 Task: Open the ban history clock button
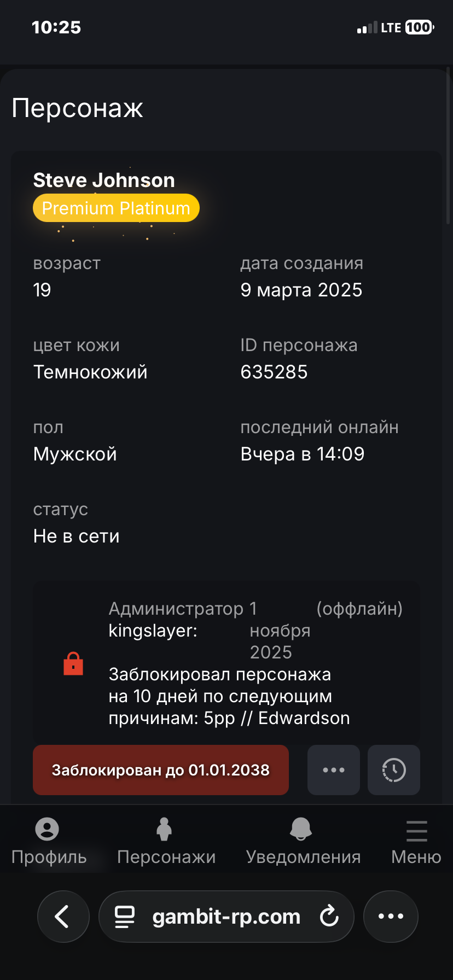(x=393, y=770)
